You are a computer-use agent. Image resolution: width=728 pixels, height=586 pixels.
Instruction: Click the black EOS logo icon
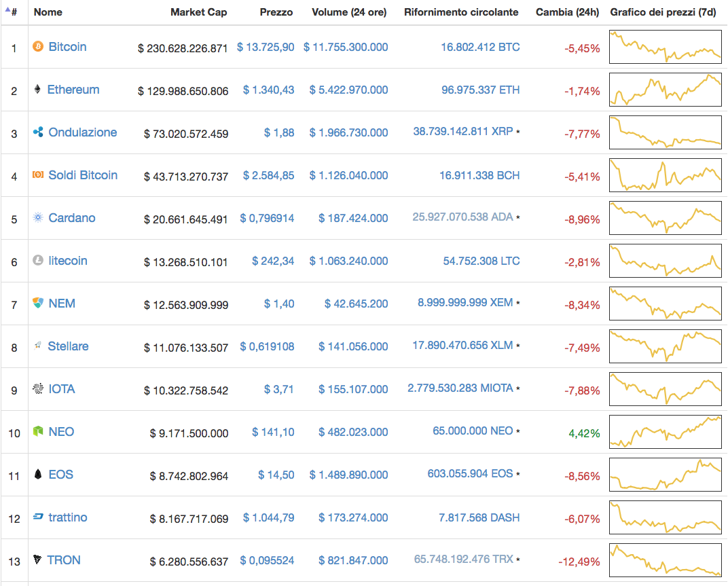click(38, 474)
